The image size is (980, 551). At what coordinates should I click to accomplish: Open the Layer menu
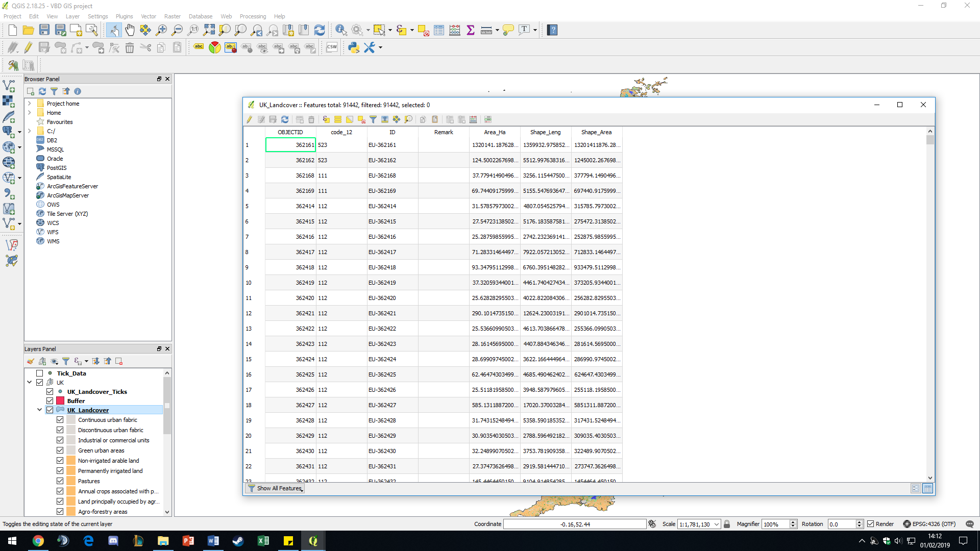pyautogui.click(x=72, y=16)
